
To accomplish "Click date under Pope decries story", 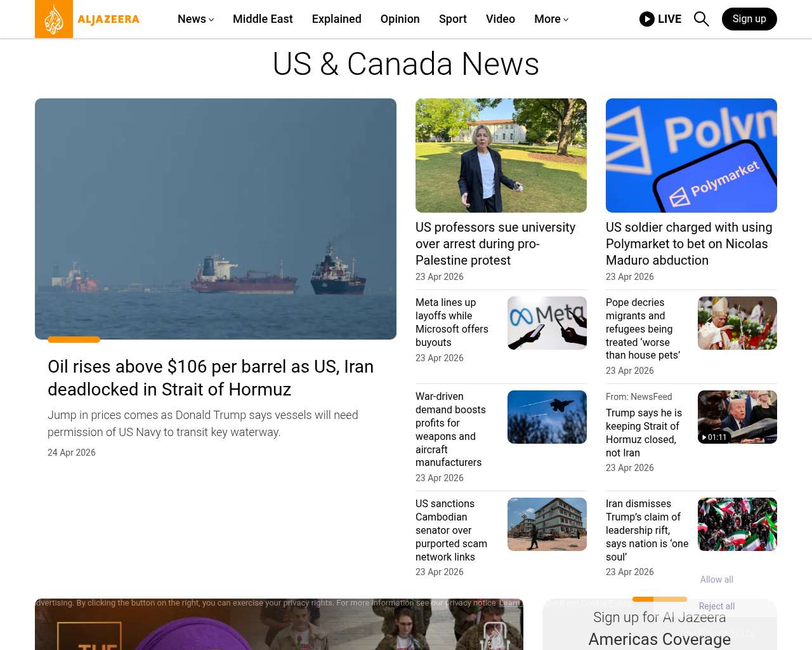I will pyautogui.click(x=630, y=371).
